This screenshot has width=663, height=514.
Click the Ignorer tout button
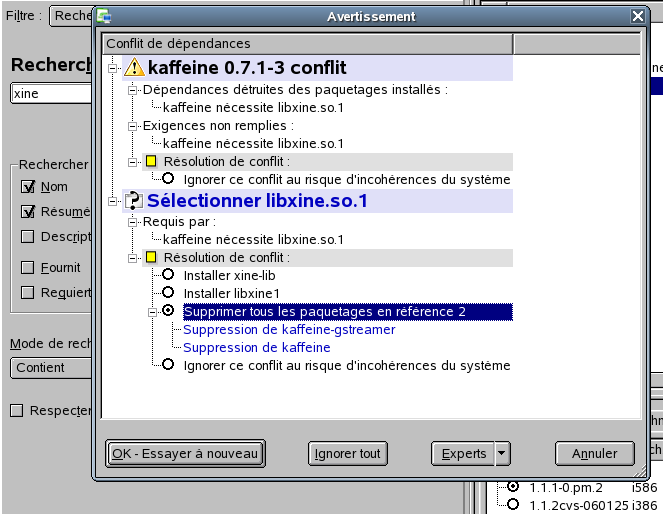[x=348, y=454]
